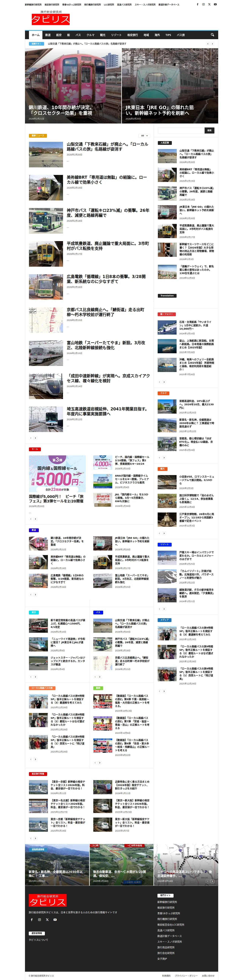Viewport: 243px width, 980px height.
Task: Open sidebar article 首都高速料金、10%値上げへ
Action: point(196,404)
